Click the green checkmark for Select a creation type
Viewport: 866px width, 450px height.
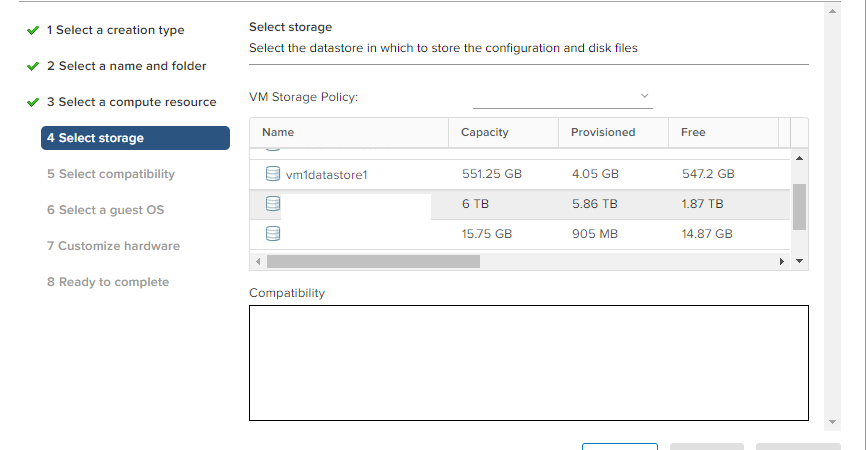[33, 30]
